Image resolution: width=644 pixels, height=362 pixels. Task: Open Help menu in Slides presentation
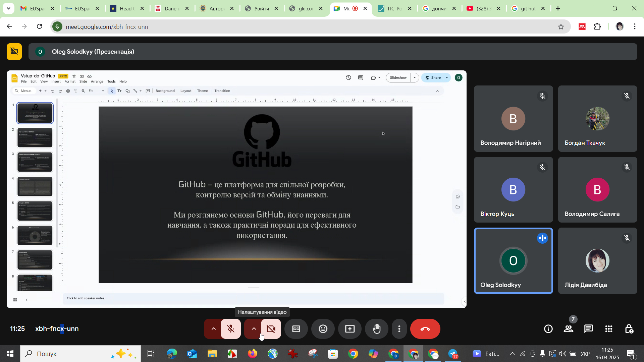coord(123,81)
